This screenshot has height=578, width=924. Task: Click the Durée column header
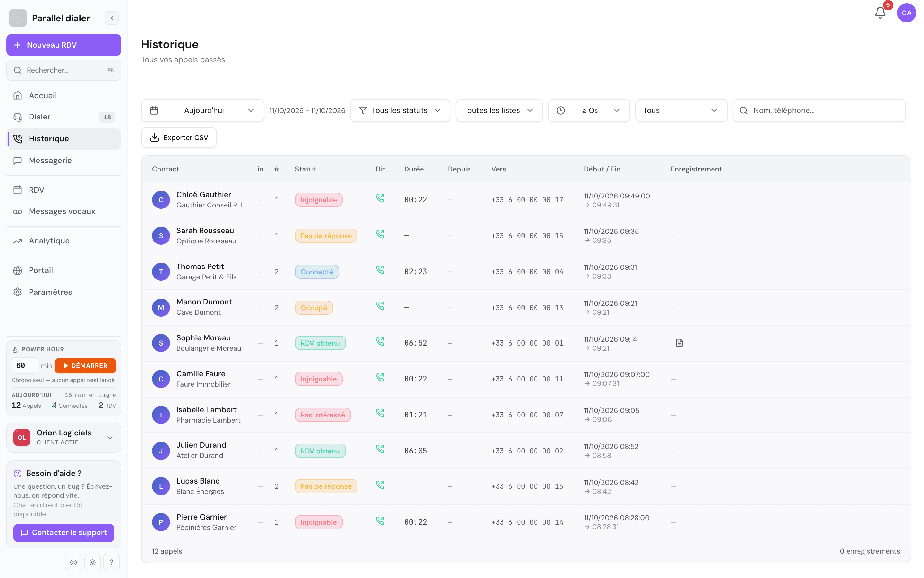[414, 169]
